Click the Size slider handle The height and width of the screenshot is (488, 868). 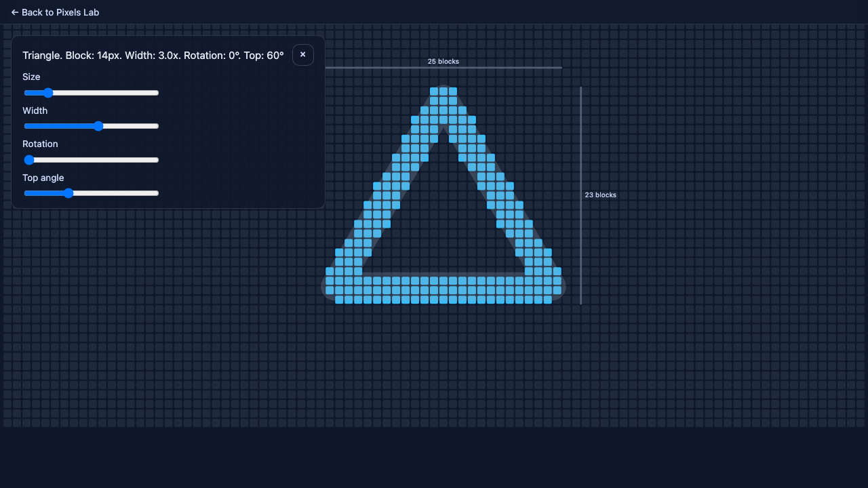click(x=48, y=93)
